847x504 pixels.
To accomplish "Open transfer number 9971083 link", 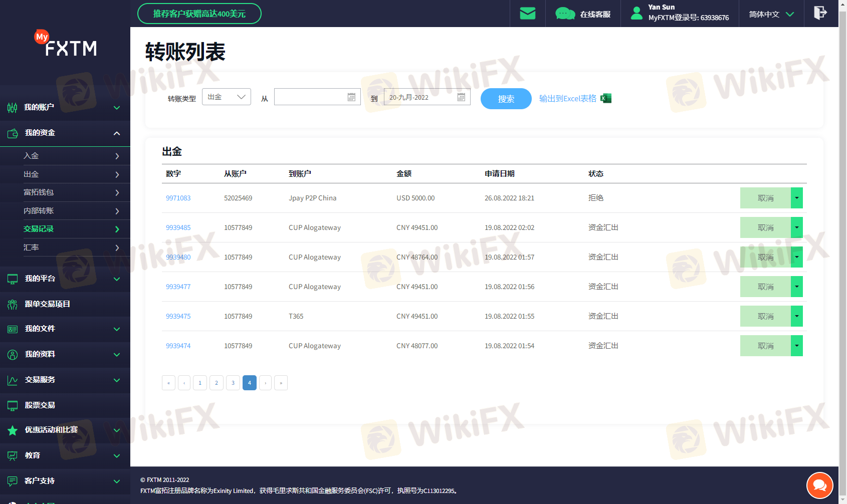I will tap(178, 198).
